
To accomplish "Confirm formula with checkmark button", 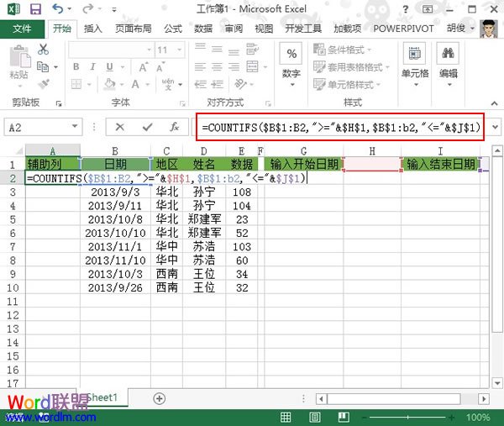I will click(147, 127).
